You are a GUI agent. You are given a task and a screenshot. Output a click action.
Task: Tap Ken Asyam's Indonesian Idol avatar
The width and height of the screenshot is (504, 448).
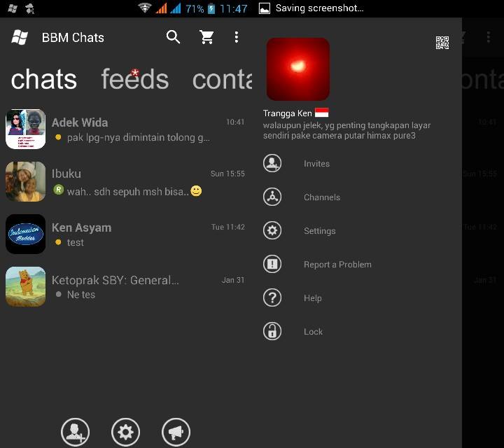(25, 234)
